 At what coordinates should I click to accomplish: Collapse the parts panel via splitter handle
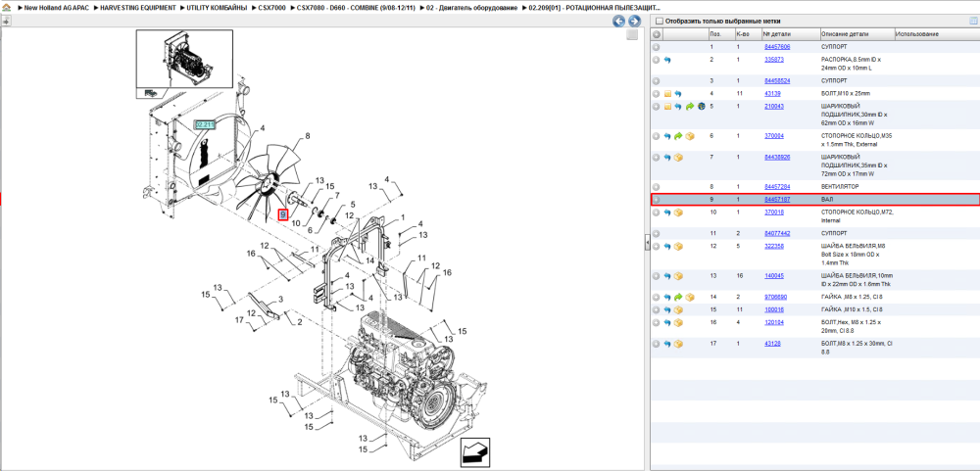click(648, 243)
